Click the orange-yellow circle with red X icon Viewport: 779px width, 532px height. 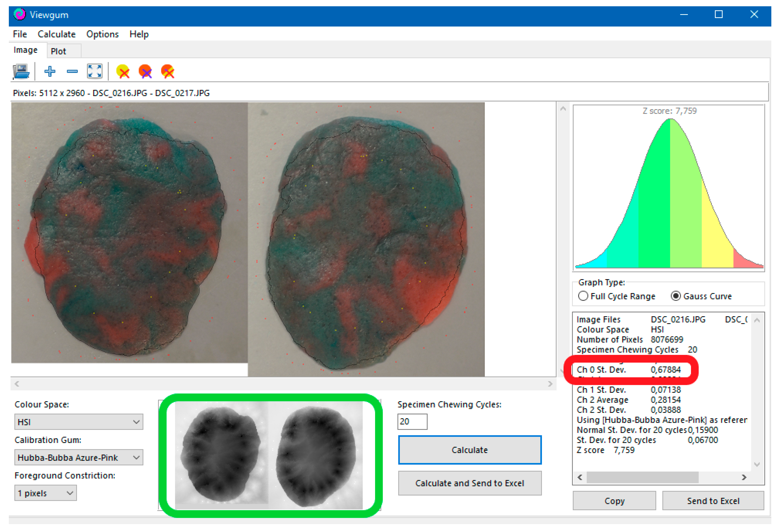point(168,71)
